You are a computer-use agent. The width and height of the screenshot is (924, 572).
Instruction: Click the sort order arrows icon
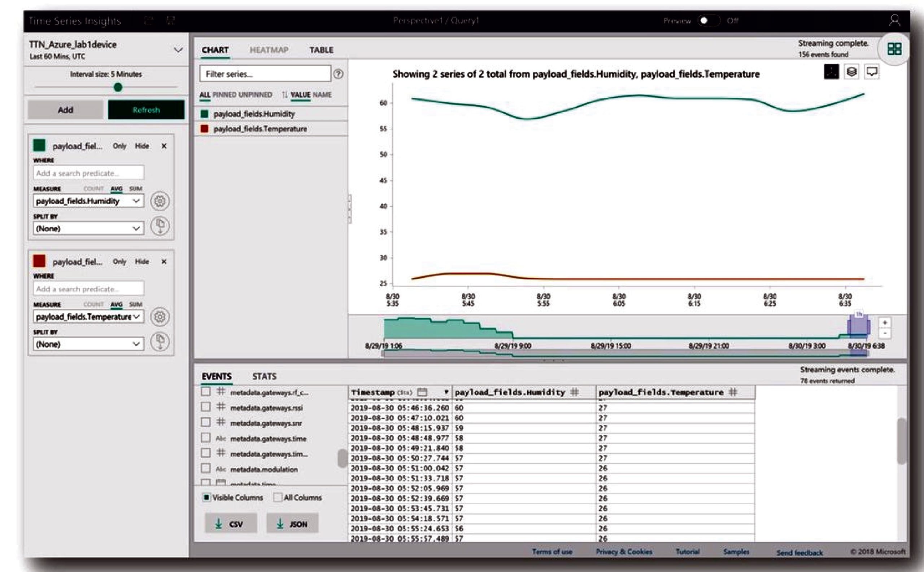click(285, 94)
